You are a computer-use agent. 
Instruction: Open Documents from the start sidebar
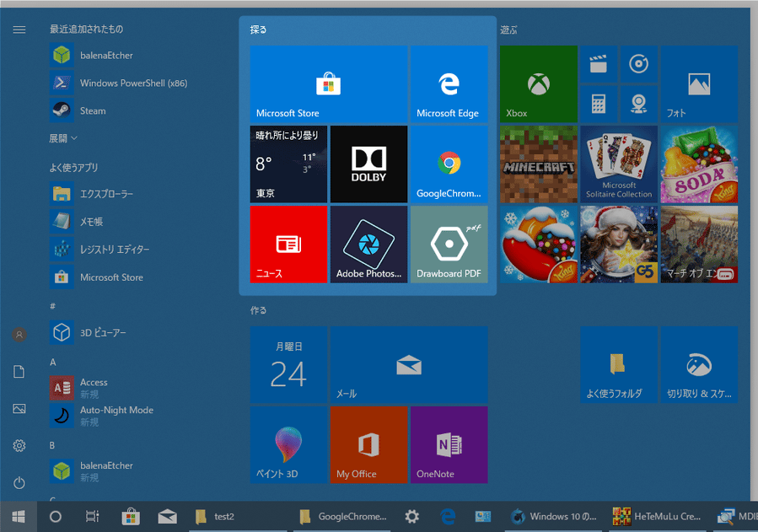coord(19,372)
